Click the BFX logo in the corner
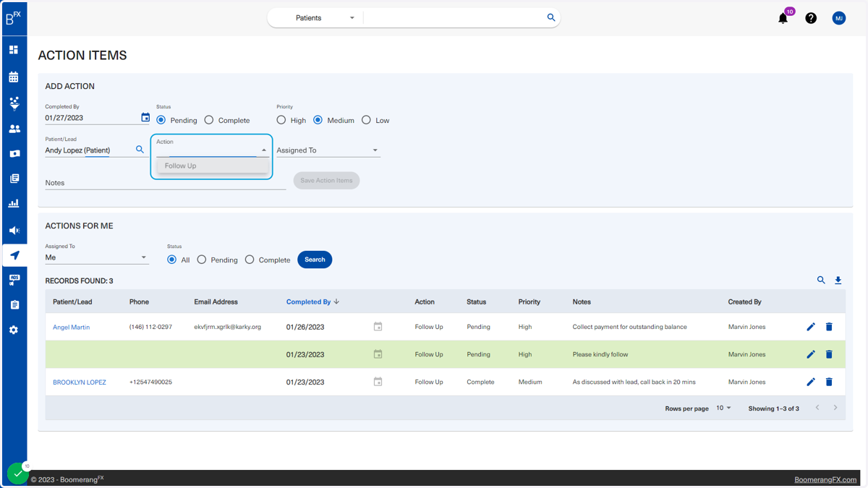 [x=13, y=17]
